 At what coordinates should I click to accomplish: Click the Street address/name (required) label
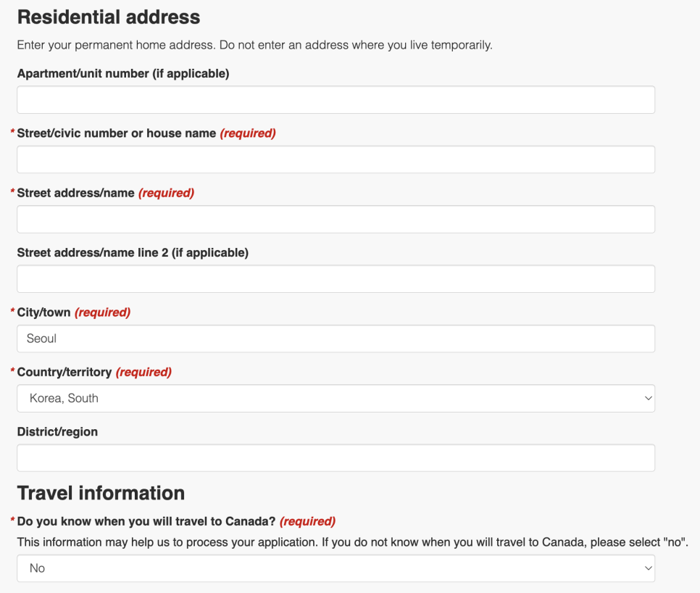pyautogui.click(x=105, y=193)
